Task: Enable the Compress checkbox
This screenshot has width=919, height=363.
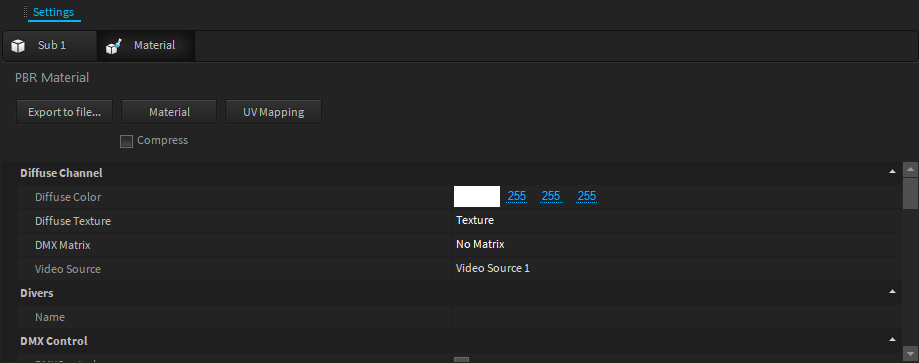Action: [x=126, y=141]
